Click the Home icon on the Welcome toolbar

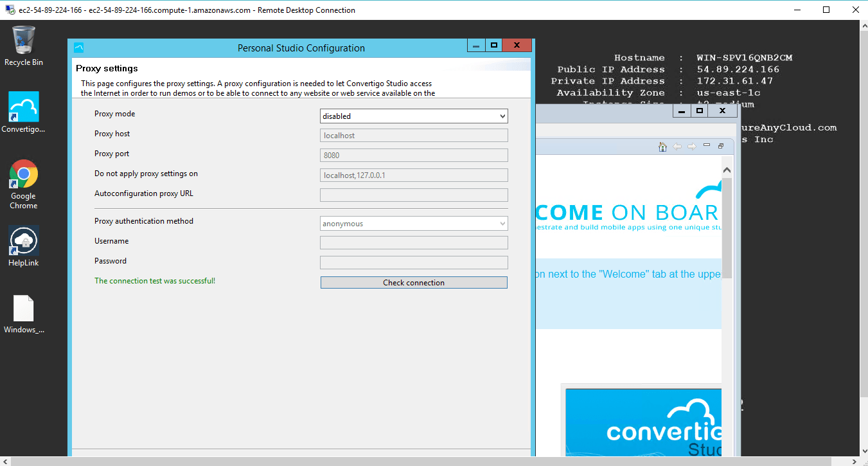coord(662,147)
